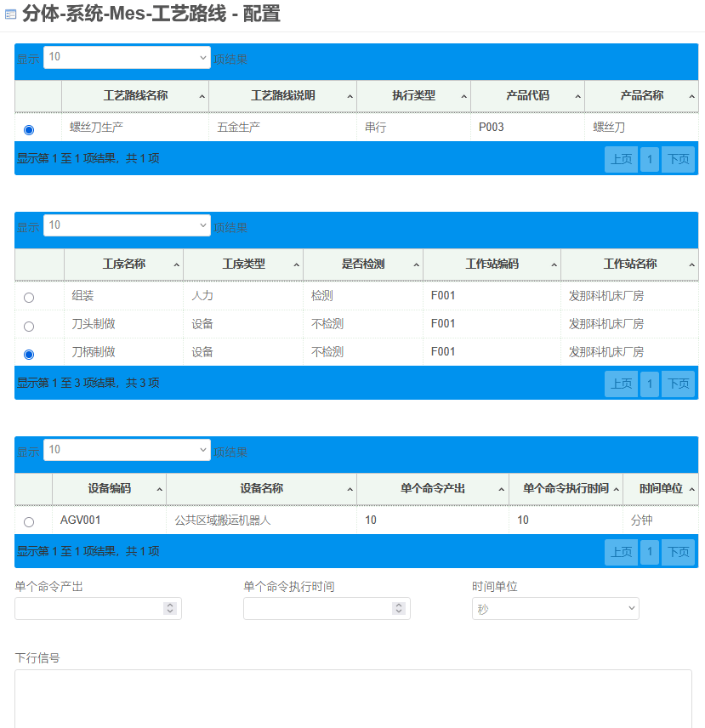Click 上页 in the route table pager
This screenshot has width=705, height=728.
coord(621,160)
